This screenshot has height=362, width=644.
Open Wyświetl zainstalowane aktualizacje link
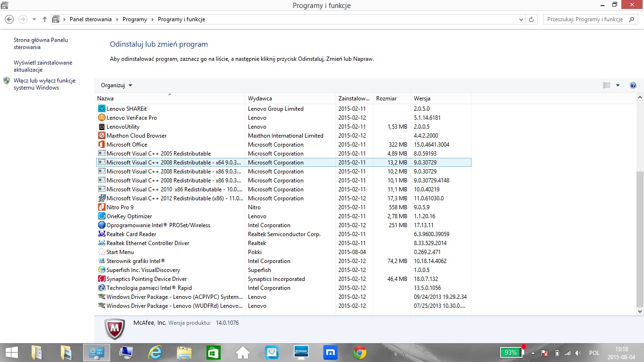click(x=43, y=66)
